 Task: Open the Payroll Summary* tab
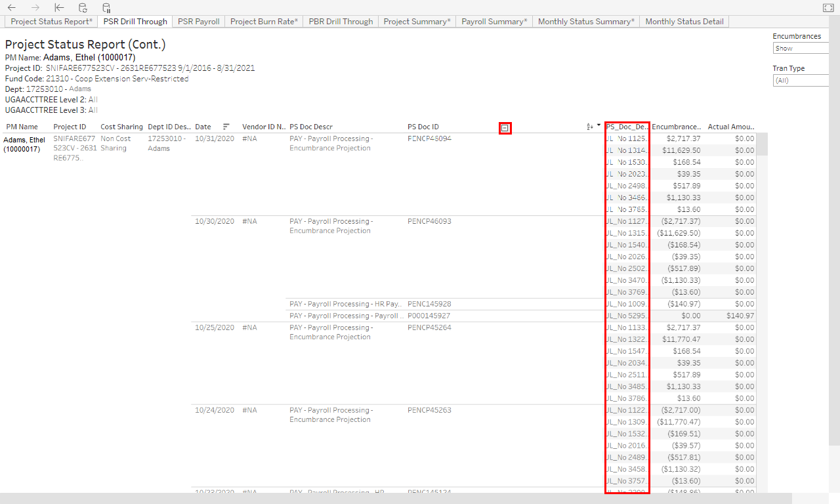(494, 22)
